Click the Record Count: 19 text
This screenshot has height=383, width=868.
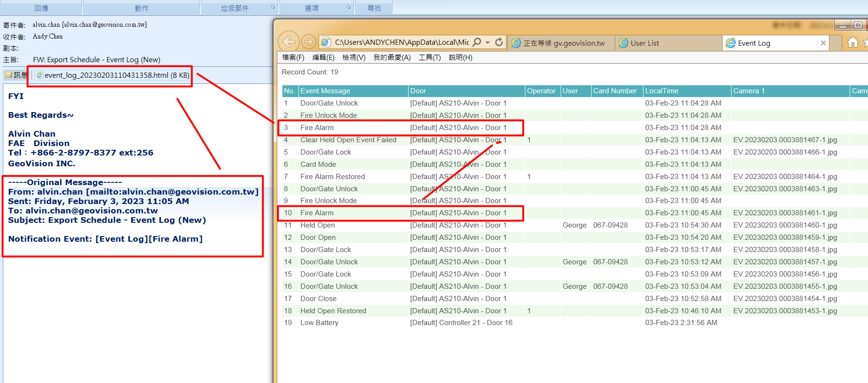(x=310, y=72)
